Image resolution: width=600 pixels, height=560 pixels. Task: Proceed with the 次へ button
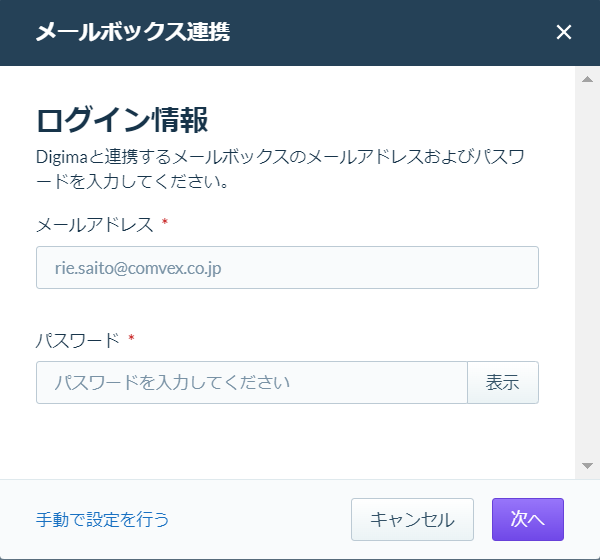coord(528,519)
